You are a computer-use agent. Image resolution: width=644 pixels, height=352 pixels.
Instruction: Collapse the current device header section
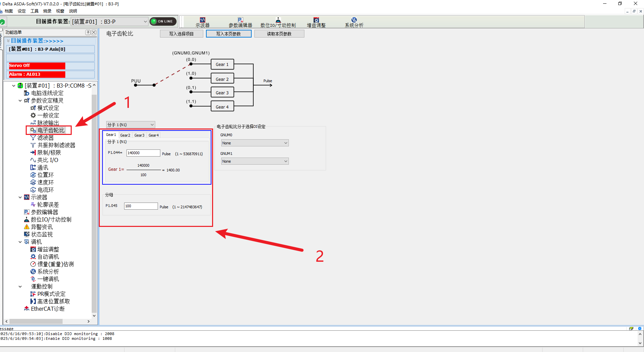coord(8,41)
